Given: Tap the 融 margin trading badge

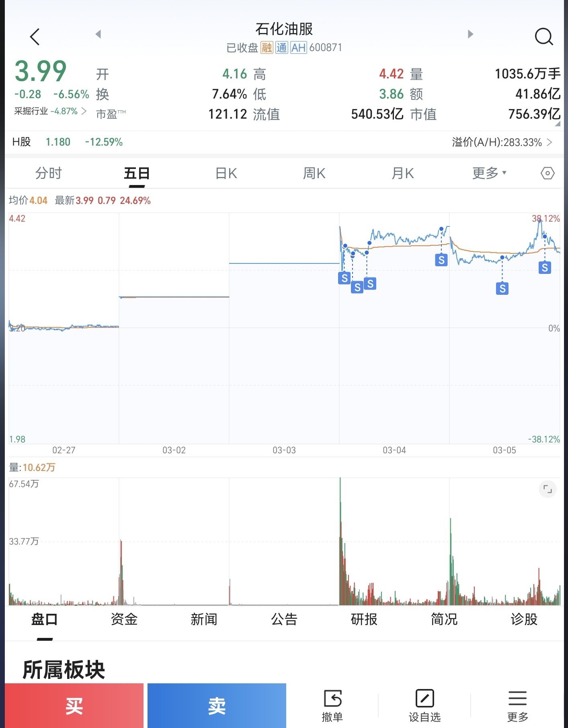Looking at the screenshot, I should pos(267,48).
